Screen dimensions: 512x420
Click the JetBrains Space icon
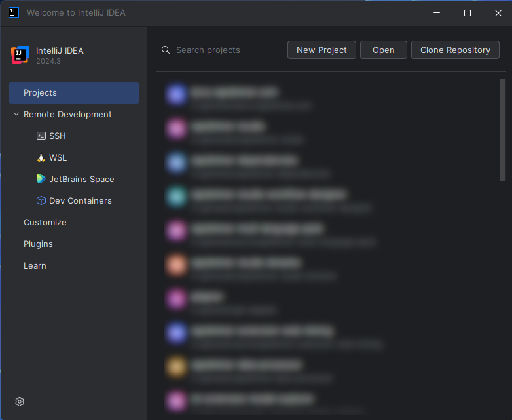tap(41, 180)
